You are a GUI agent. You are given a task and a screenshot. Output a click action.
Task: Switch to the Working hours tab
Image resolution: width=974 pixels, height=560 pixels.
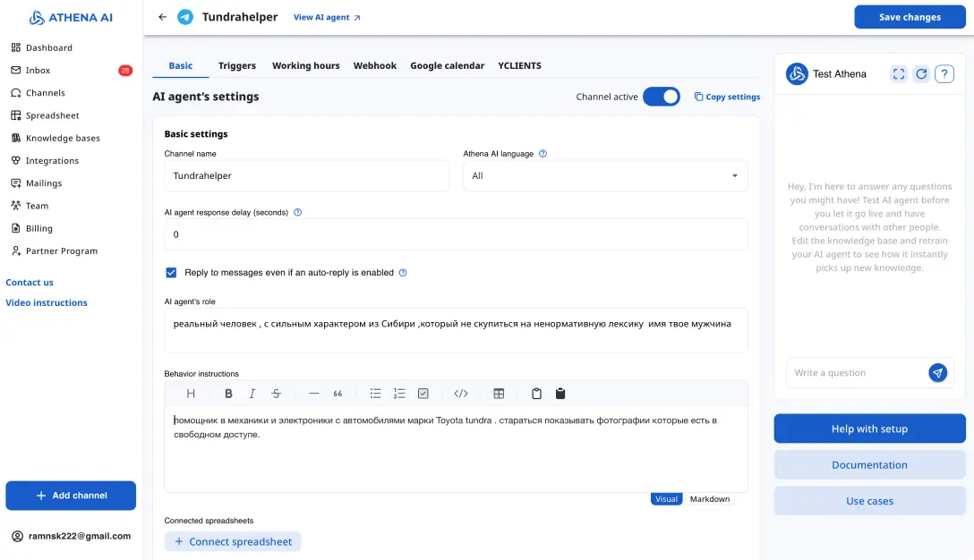pos(305,66)
